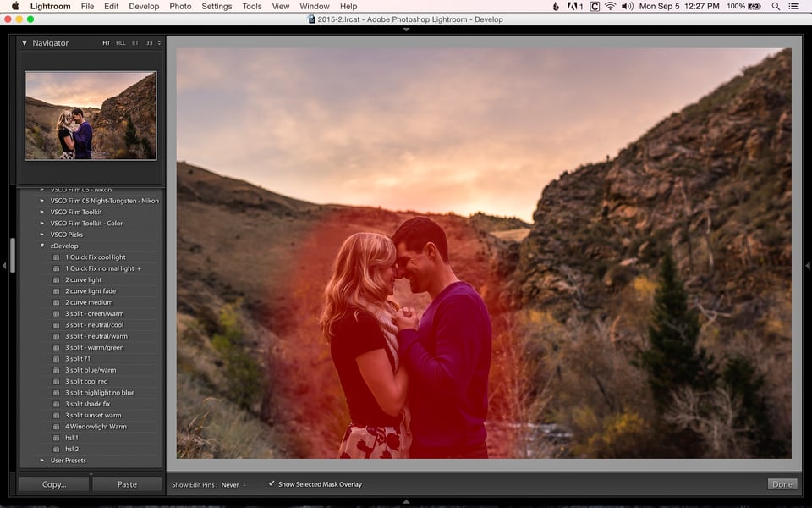Click the presets panel scrollbar handle
The height and width of the screenshot is (508, 812).
13,256
